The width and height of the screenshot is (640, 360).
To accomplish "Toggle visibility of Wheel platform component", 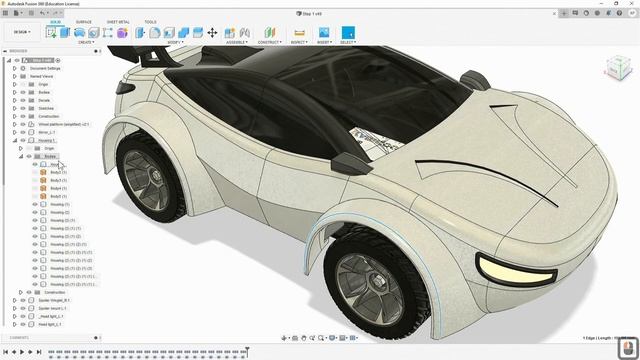I will (23, 124).
